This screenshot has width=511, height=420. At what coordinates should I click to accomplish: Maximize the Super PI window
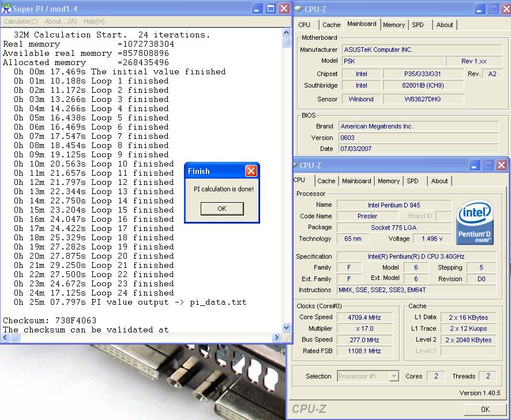(270, 9)
